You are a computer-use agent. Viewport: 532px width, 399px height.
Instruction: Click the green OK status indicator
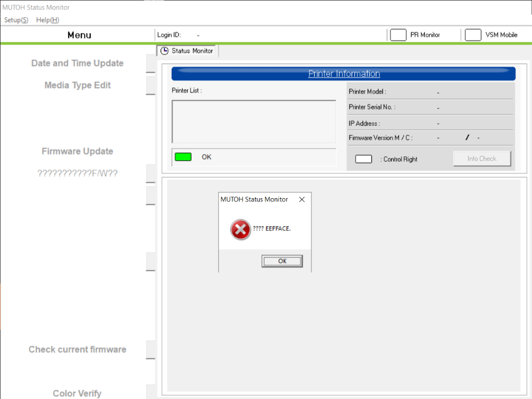click(x=183, y=157)
